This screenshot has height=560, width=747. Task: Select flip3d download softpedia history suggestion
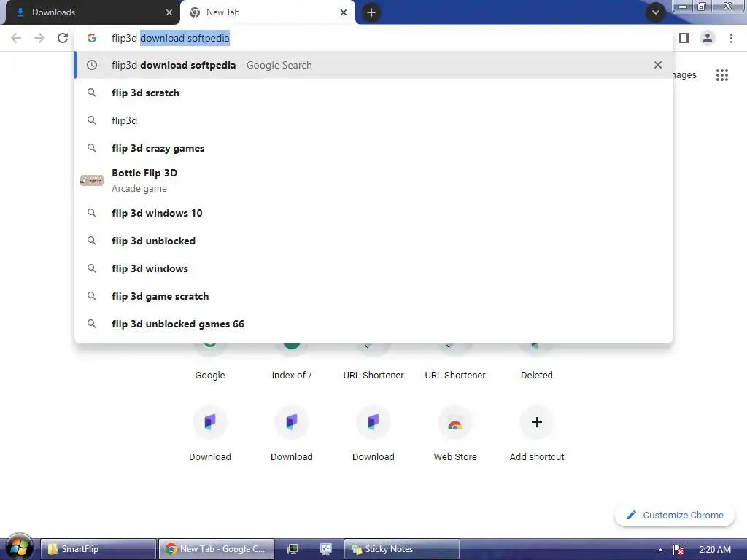click(x=373, y=65)
